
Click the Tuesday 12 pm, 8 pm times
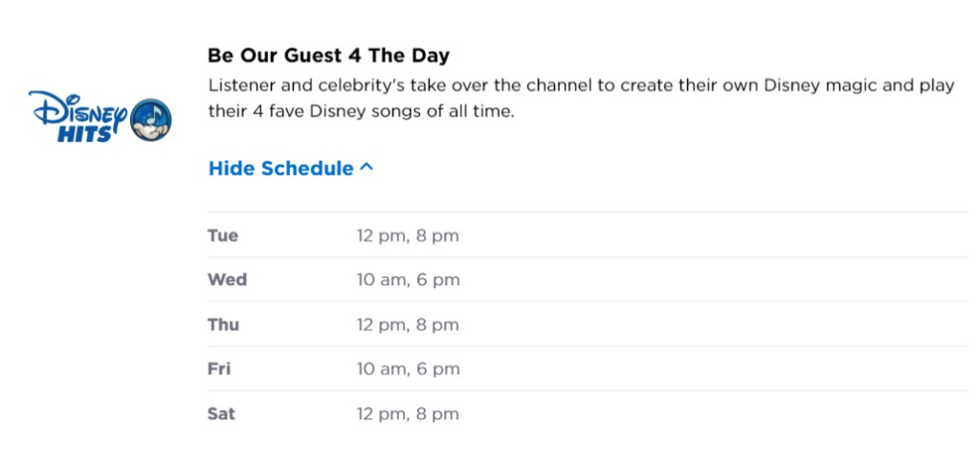coord(408,235)
